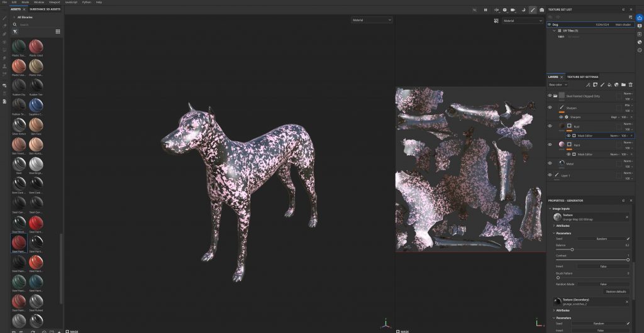
Task: Click the Invert False button
Action: [602, 266]
